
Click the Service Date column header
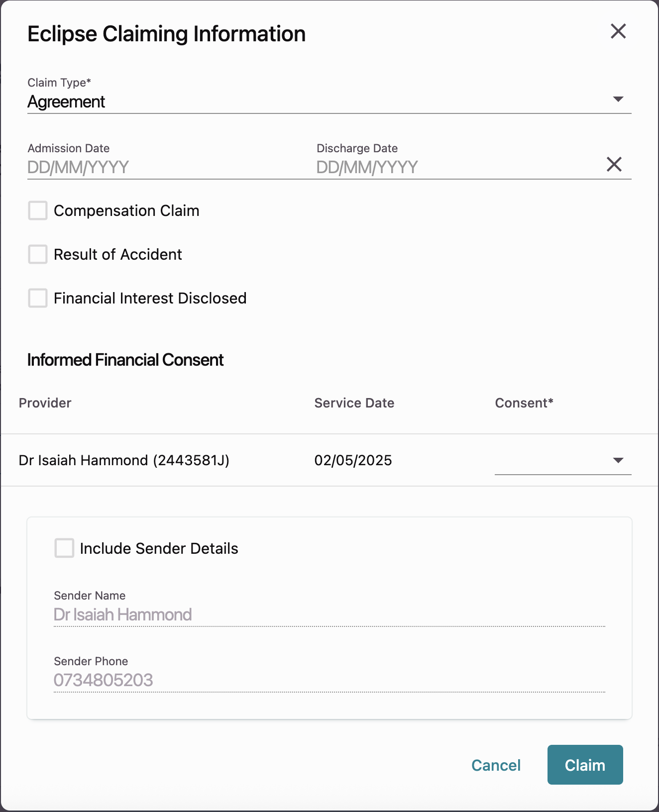(353, 403)
